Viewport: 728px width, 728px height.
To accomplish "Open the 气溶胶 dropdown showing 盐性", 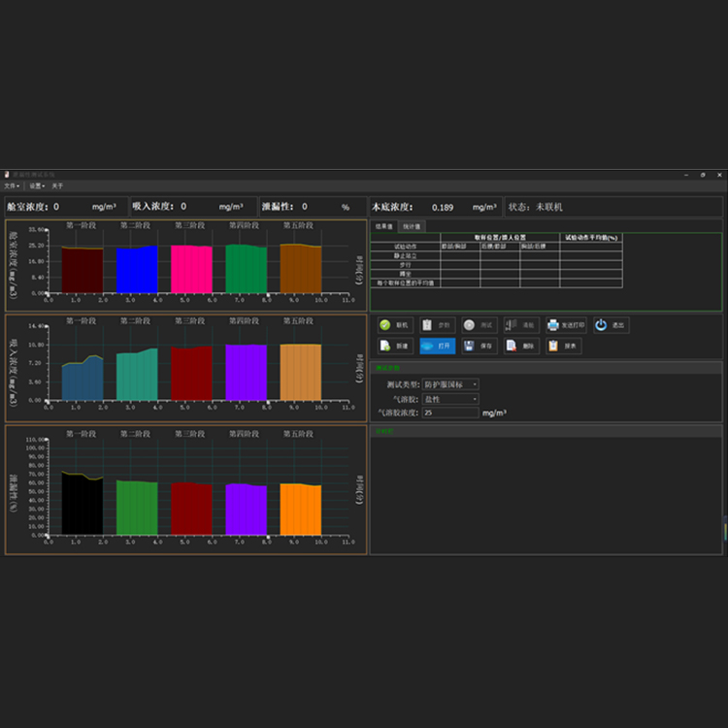I will pyautogui.click(x=450, y=399).
